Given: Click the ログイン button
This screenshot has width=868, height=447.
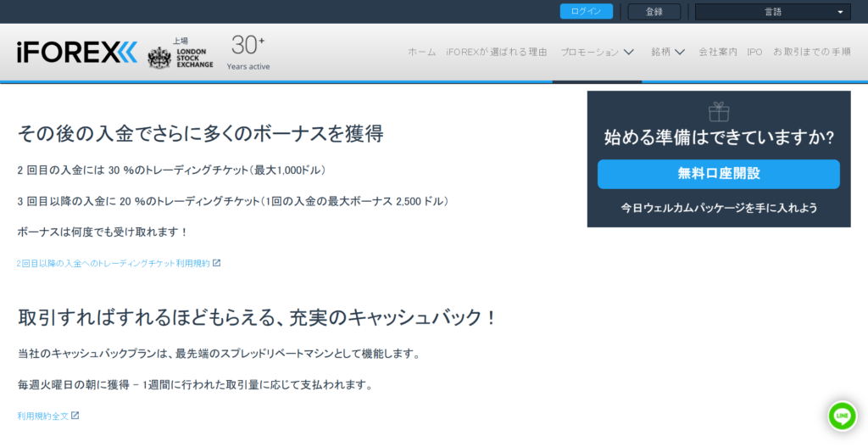Looking at the screenshot, I should click(587, 11).
